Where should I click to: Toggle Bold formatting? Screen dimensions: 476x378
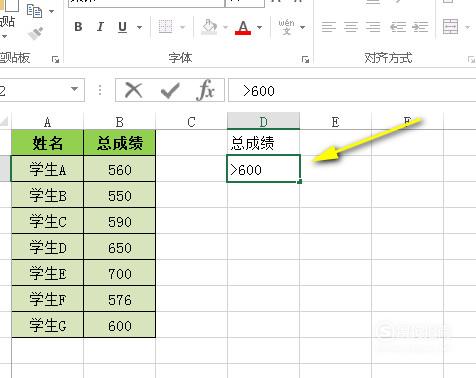[x=78, y=27]
